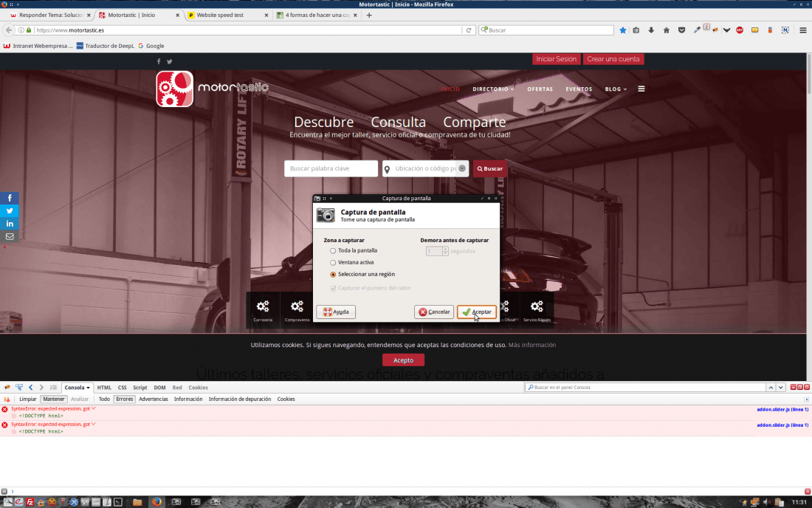Open Motortastic Twitter icon in top bar
Viewport: 812px width, 508px height.
(169, 61)
